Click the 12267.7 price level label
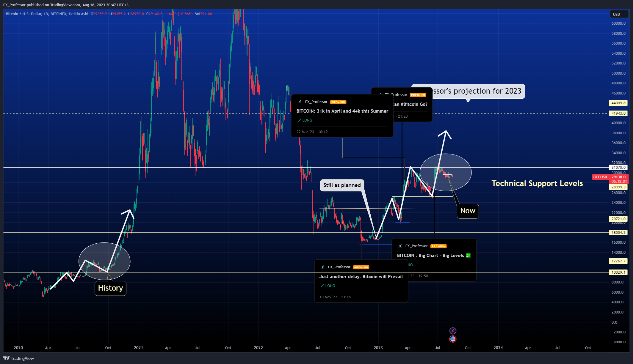The image size is (633, 364). click(x=619, y=261)
